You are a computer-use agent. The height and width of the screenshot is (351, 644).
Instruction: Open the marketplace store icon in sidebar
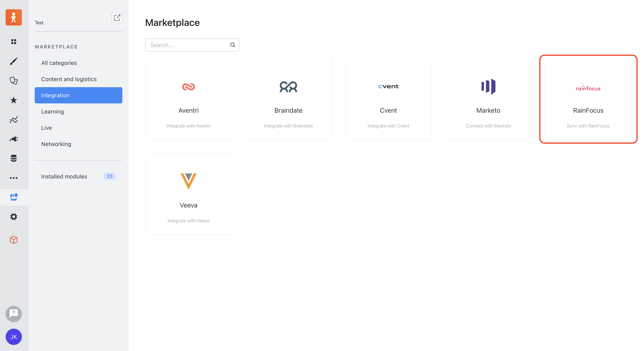(x=14, y=197)
